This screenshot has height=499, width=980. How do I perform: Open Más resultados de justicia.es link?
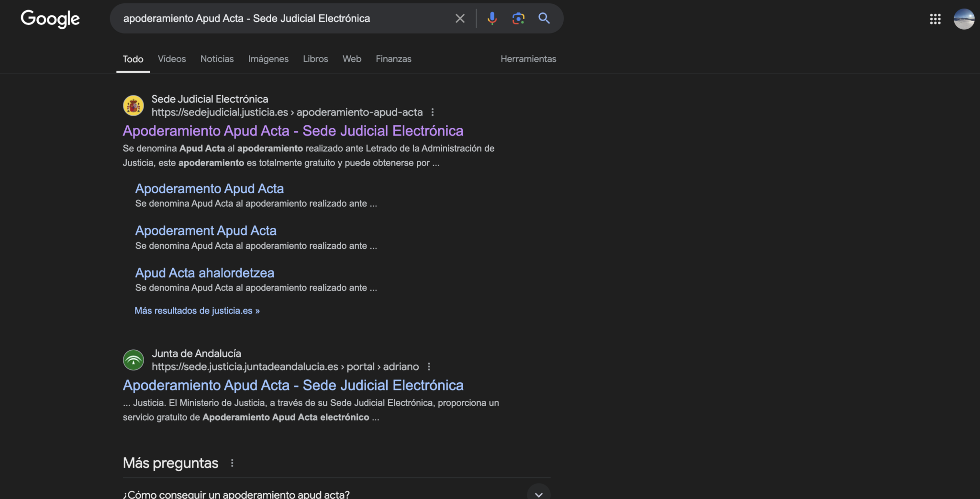[x=197, y=311]
